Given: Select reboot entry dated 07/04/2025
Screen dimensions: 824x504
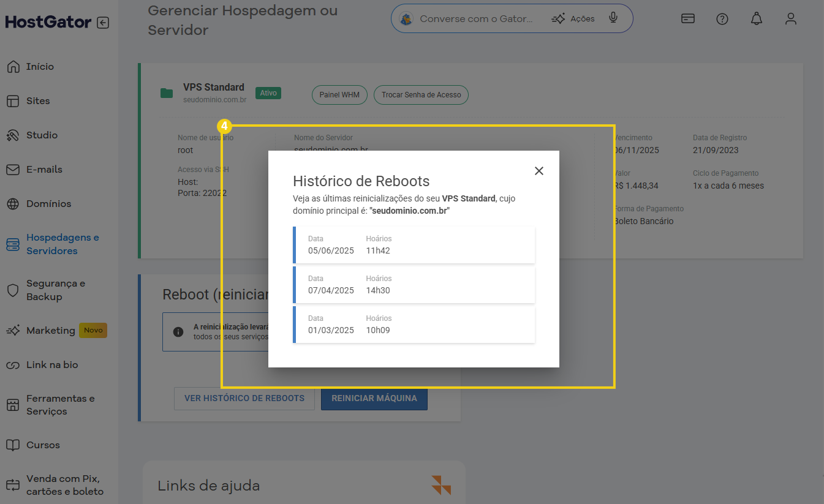Looking at the screenshot, I should [414, 285].
